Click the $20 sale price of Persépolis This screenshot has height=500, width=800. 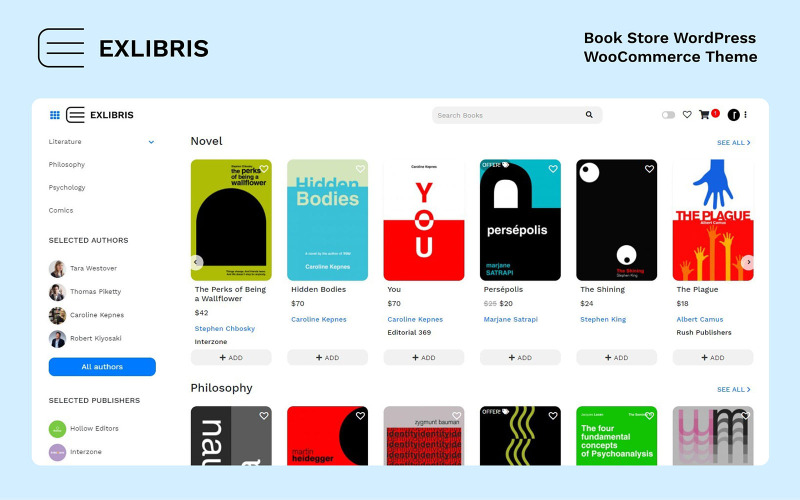point(506,304)
